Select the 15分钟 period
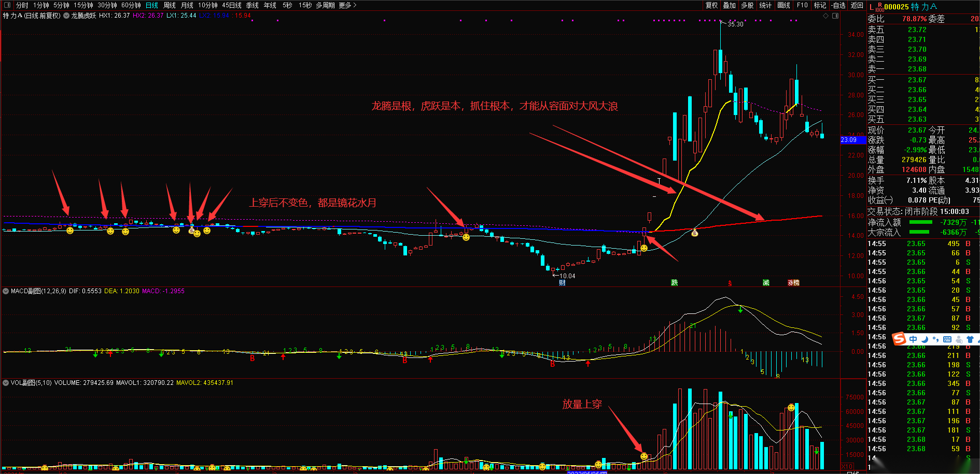This screenshot has width=980, height=474. 83,5
